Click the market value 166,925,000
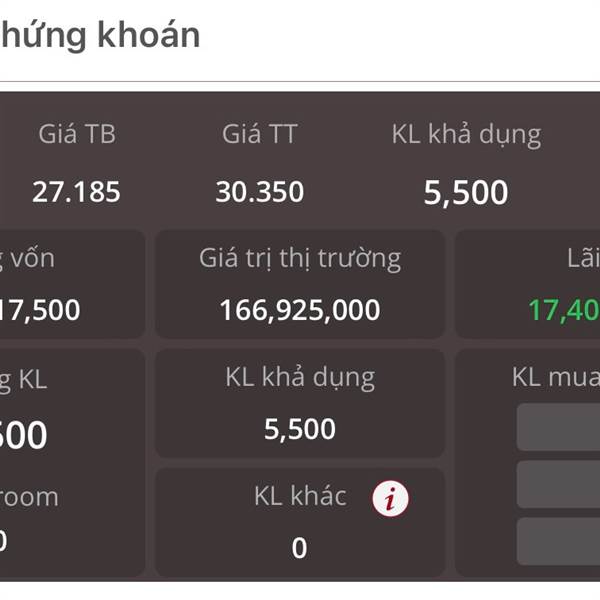 click(300, 310)
